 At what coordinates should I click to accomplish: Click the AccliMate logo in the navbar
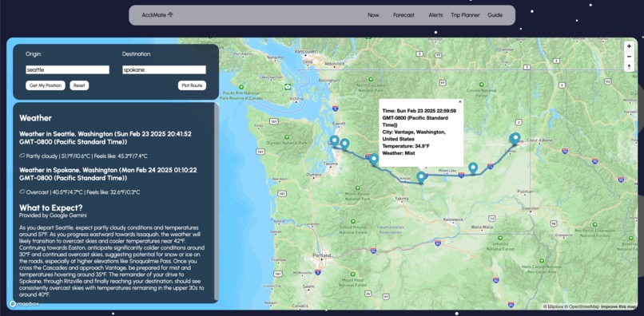[x=157, y=15]
